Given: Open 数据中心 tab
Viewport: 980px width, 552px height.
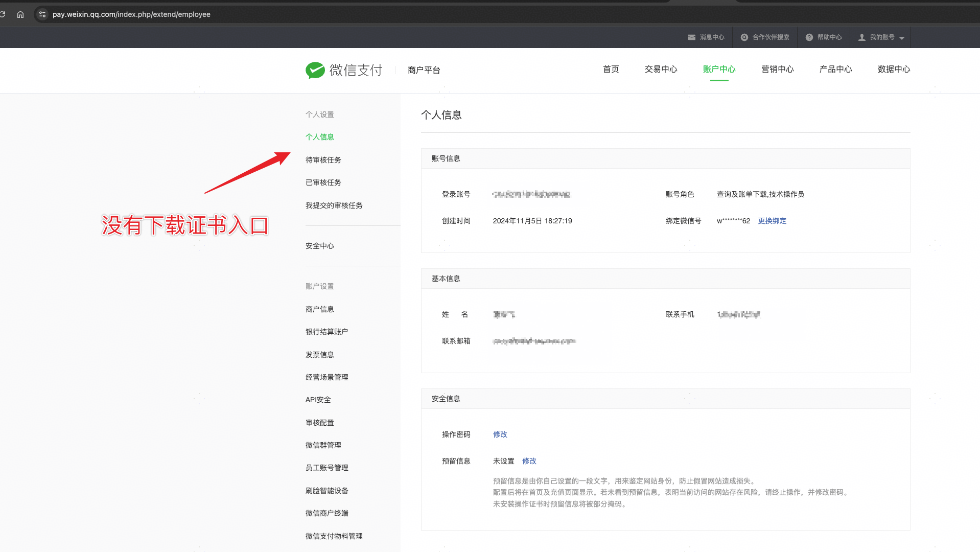Looking at the screenshot, I should point(894,69).
